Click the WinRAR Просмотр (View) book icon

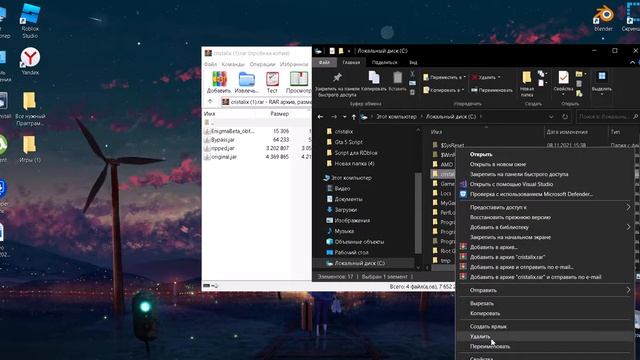point(299,79)
